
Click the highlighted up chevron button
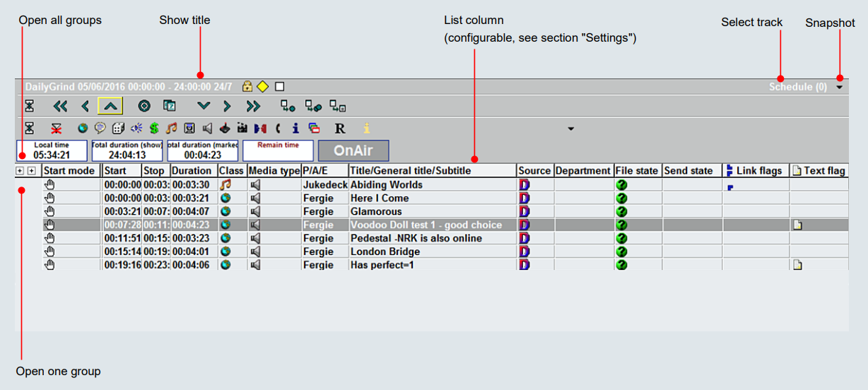coord(110,107)
